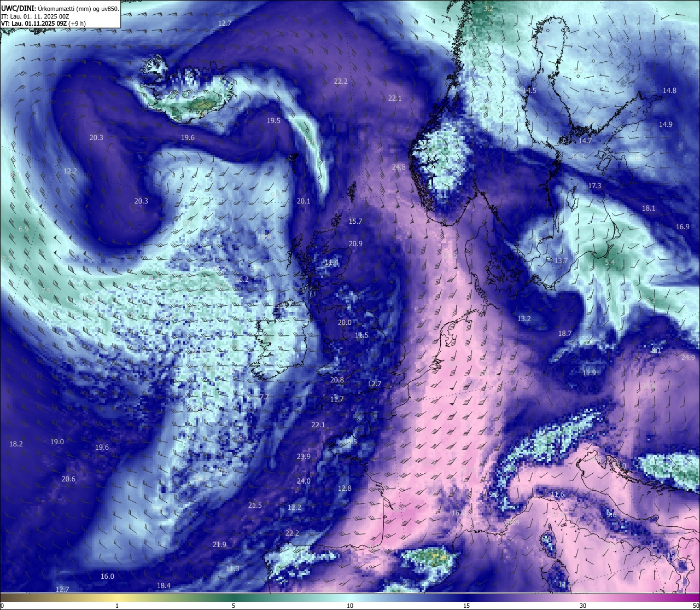
Task: Click the 20.6 map value
Action: point(68,479)
